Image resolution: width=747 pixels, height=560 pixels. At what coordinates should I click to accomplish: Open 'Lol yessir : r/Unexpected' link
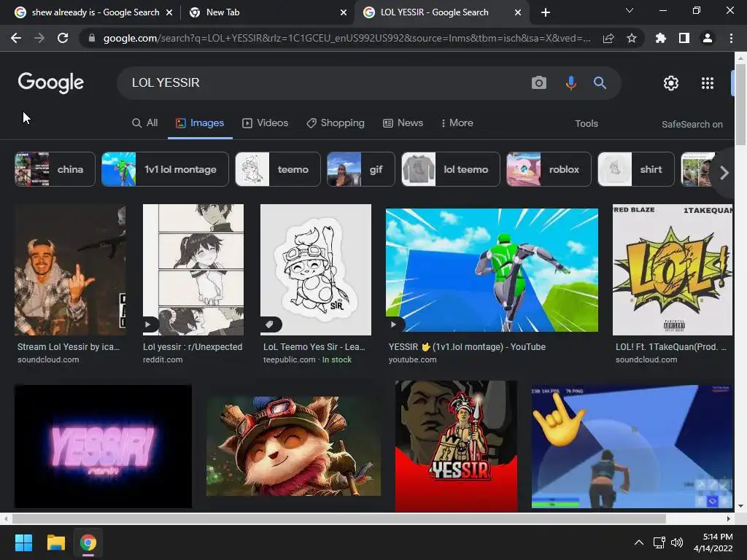pos(193,347)
